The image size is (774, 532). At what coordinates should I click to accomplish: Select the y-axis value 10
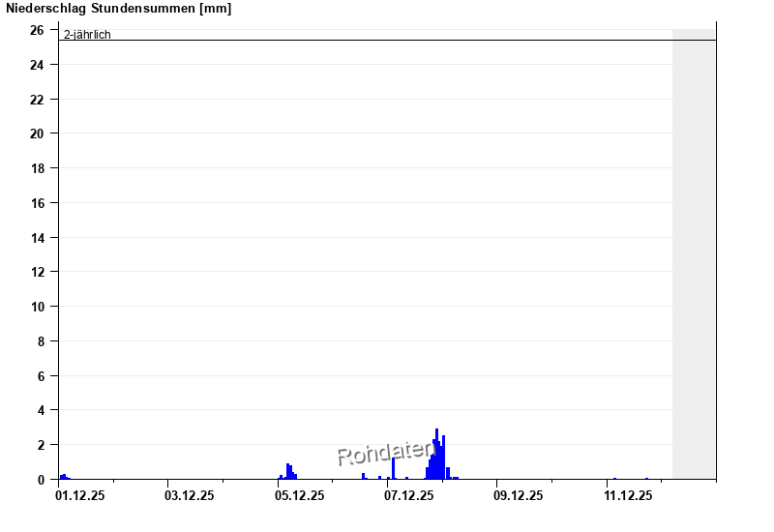(x=37, y=307)
